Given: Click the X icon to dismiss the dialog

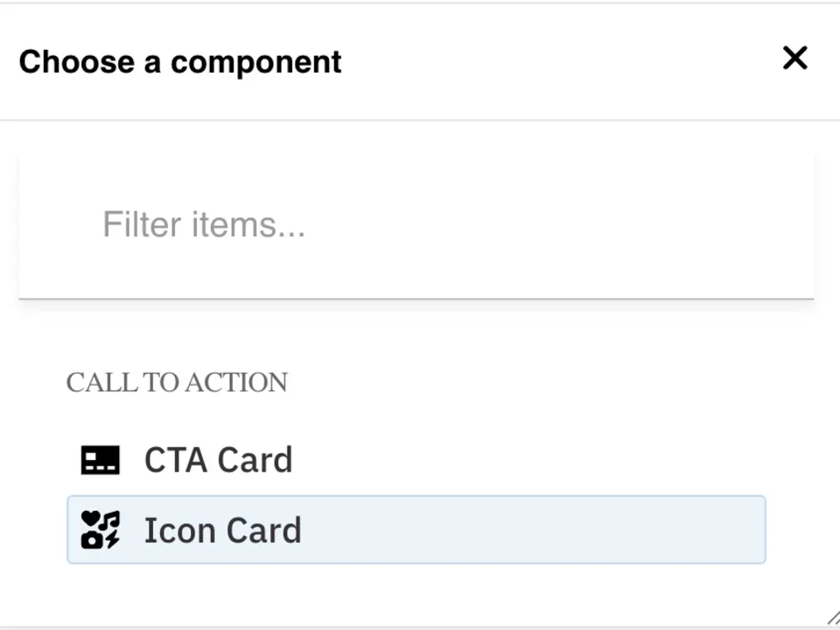Looking at the screenshot, I should [x=794, y=58].
